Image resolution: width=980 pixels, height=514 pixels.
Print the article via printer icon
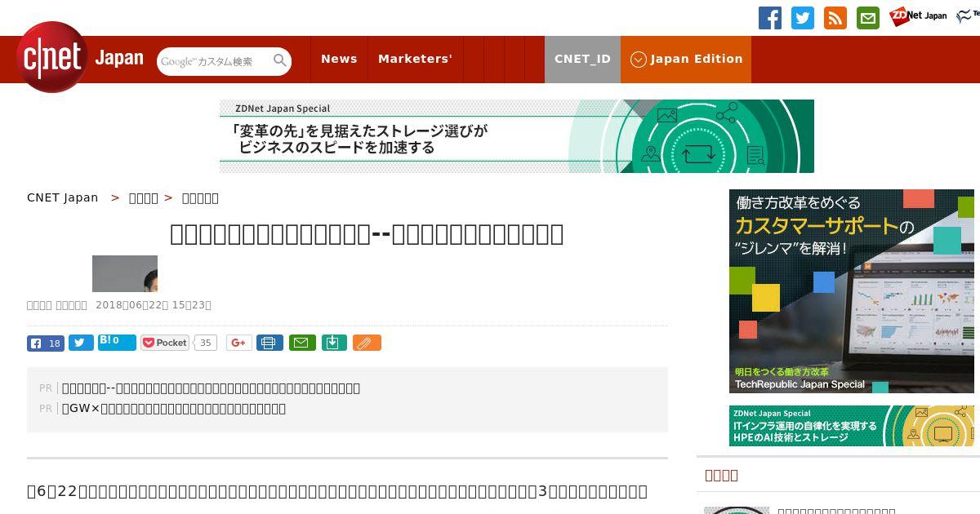pos(269,343)
